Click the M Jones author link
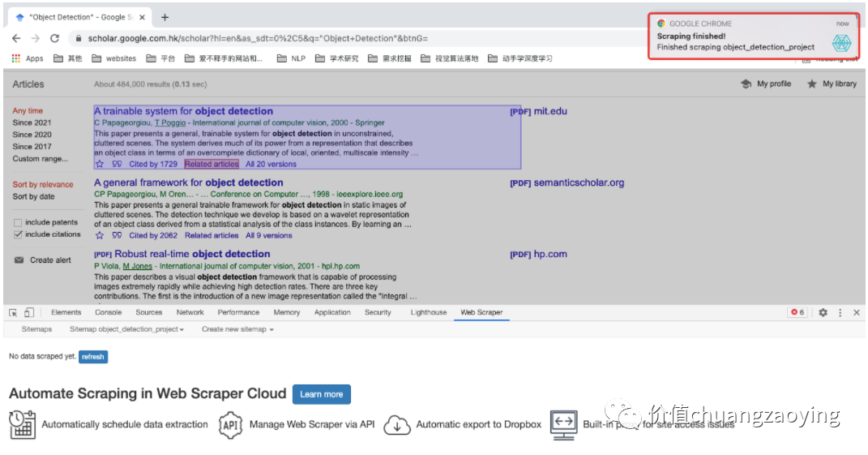This screenshot has height=455, width=868. point(137,267)
